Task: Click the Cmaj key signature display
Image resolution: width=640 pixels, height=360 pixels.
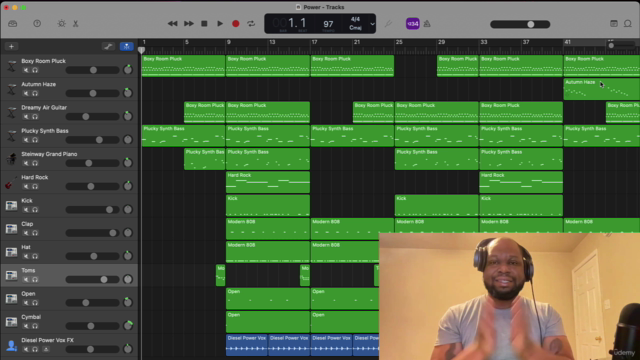Action: coord(355,28)
